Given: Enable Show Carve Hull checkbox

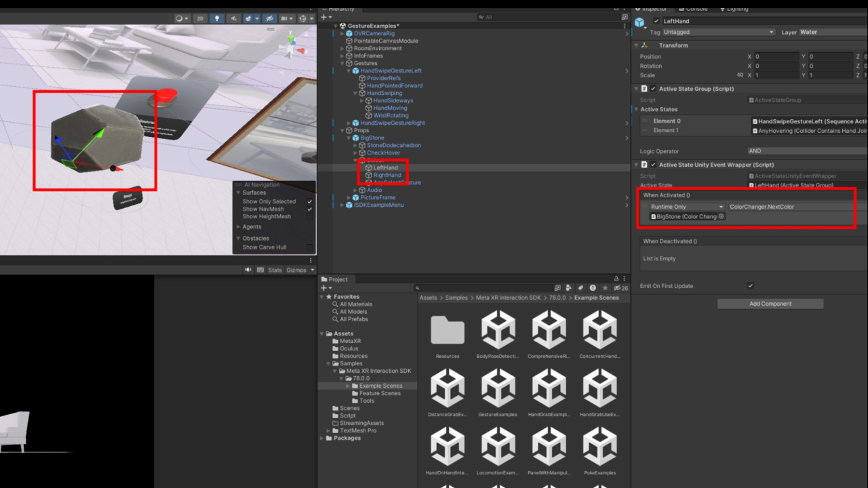Looking at the screenshot, I should pos(309,247).
